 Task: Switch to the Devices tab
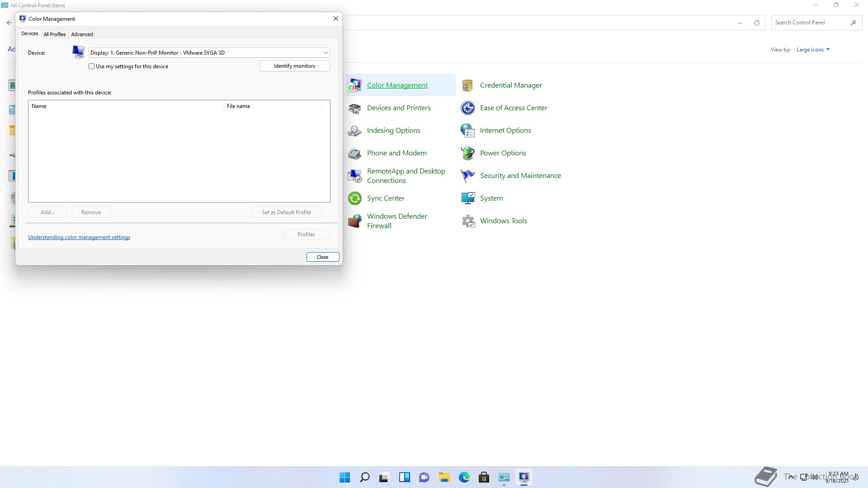(x=30, y=34)
